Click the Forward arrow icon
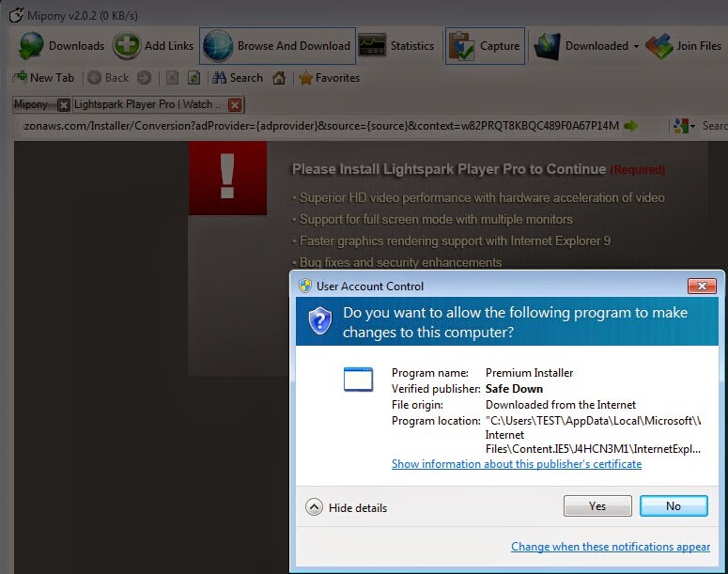 click(144, 78)
